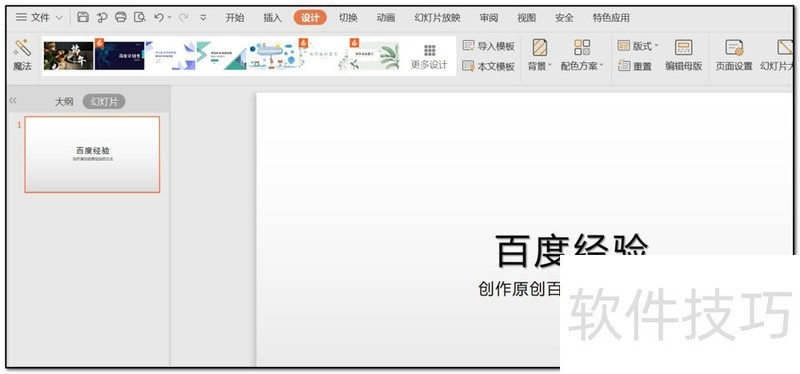The width and height of the screenshot is (800, 374).
Task: Expand the 背景 dropdown arrow
Action: pos(550,66)
